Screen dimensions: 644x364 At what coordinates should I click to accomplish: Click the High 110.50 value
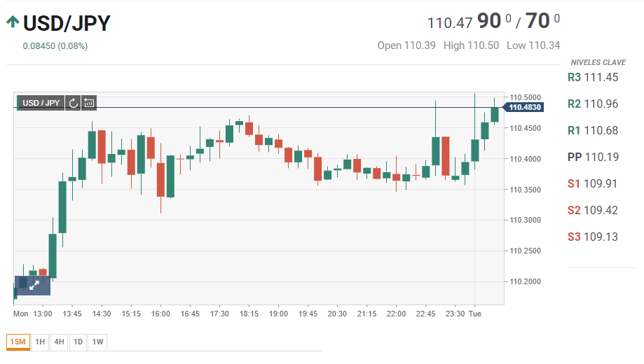471,45
